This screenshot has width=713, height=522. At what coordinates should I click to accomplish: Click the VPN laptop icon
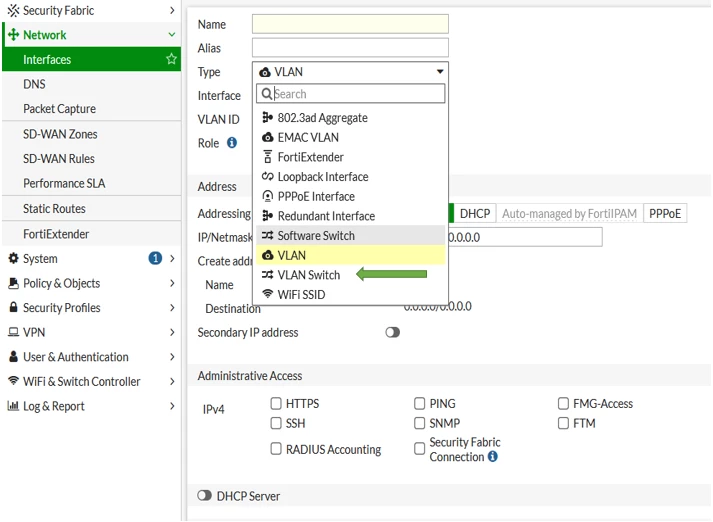[14, 332]
